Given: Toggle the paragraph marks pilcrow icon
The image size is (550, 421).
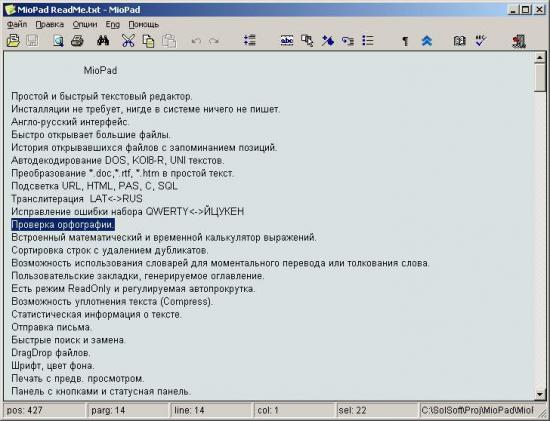Looking at the screenshot, I should pos(405,41).
